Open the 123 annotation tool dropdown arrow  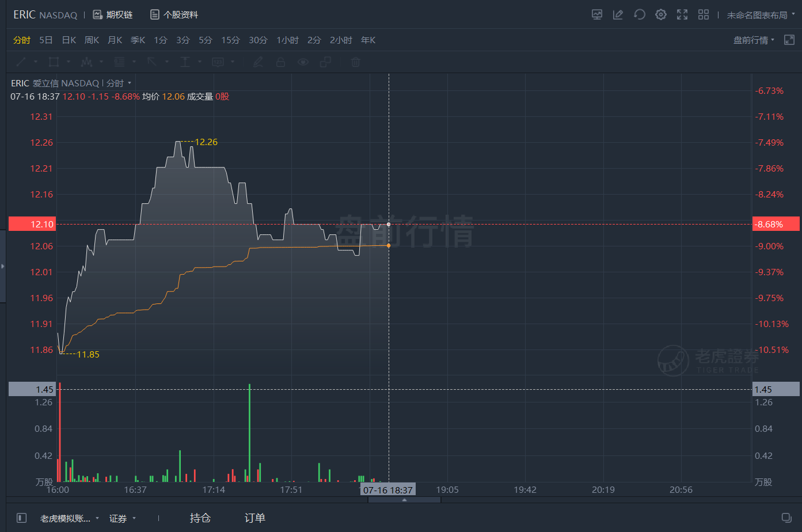[x=233, y=62]
